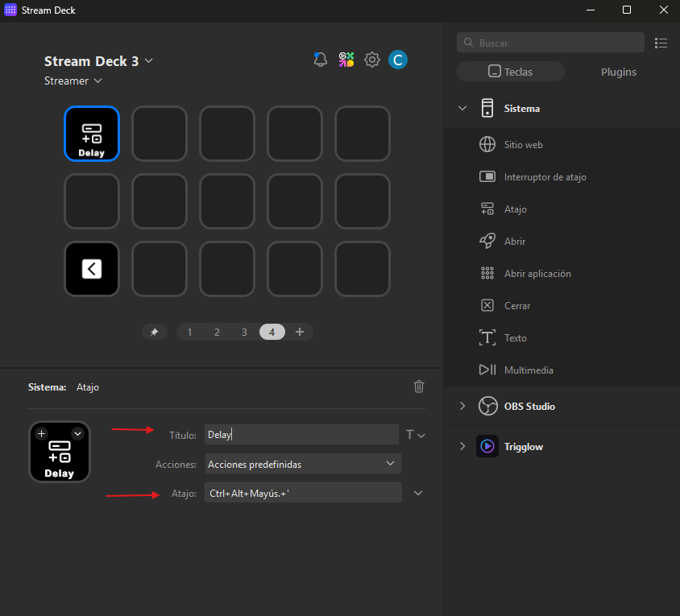Select the Sitio web globe icon
The image size is (680, 616).
tap(487, 144)
